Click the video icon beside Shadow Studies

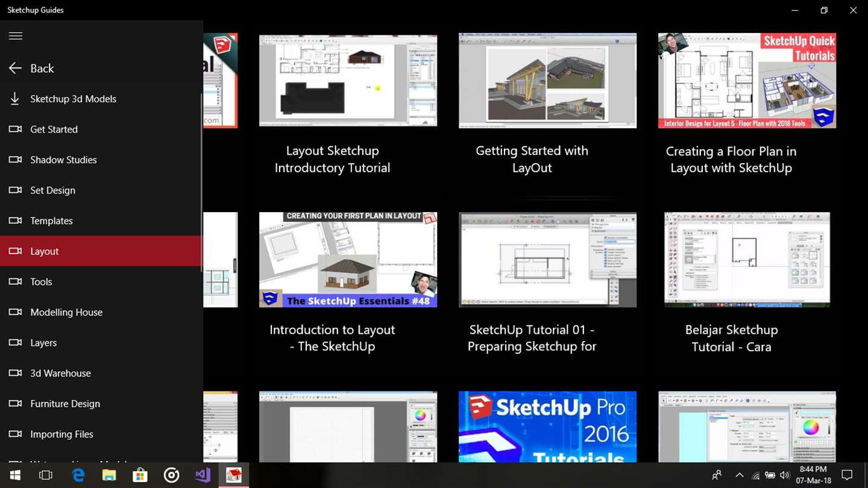15,160
